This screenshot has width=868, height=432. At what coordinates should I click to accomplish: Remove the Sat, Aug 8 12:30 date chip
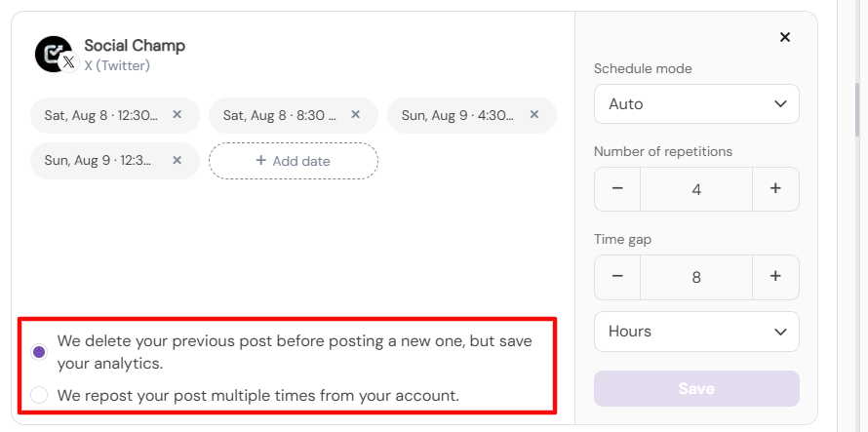click(178, 115)
